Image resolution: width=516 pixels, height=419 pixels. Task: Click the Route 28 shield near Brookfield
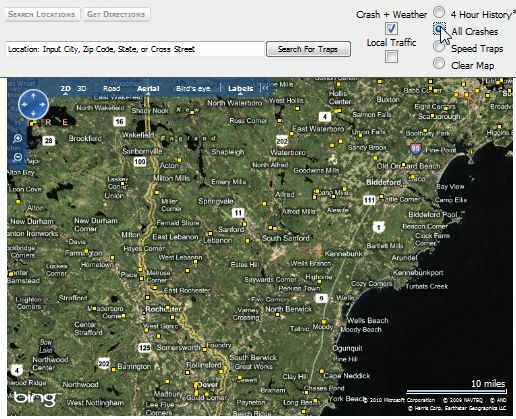pos(49,141)
